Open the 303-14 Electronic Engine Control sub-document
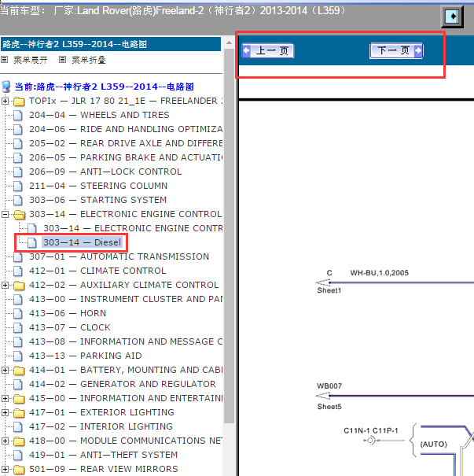 click(x=133, y=228)
